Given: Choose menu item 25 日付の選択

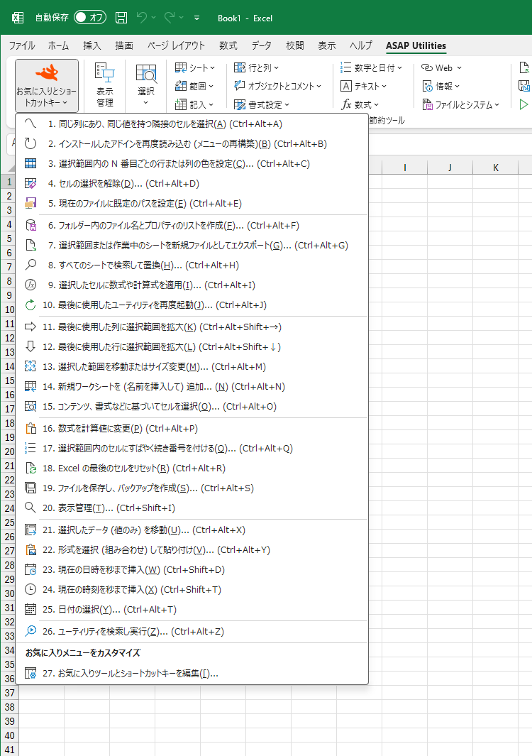Looking at the screenshot, I should pos(192,609).
